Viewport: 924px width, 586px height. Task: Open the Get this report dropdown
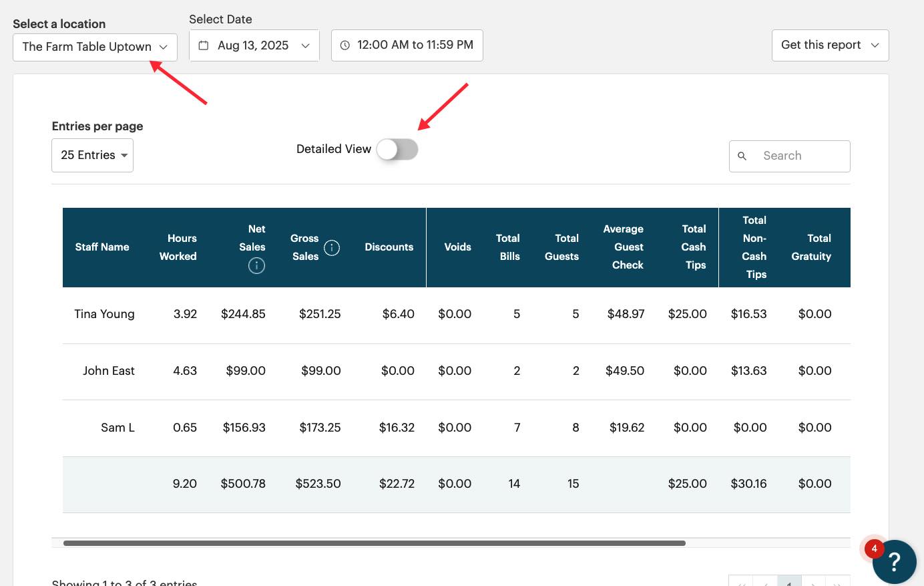829,45
